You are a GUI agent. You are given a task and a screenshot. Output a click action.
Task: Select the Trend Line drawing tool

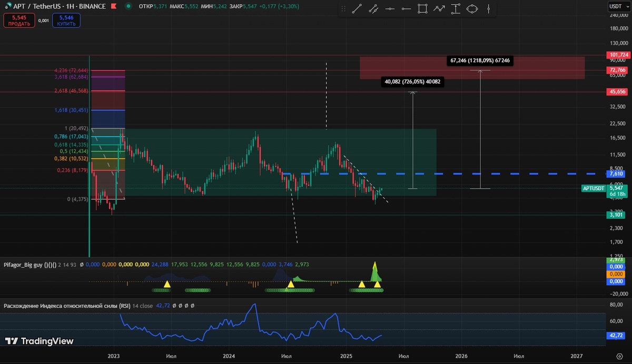pos(357,8)
